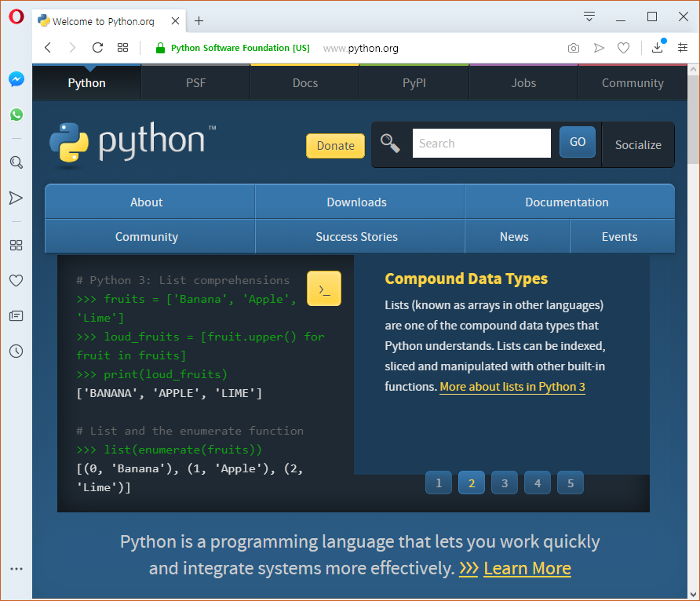Switch to the PSF top tab
Image resolution: width=700 pixels, height=601 pixels.
(196, 83)
